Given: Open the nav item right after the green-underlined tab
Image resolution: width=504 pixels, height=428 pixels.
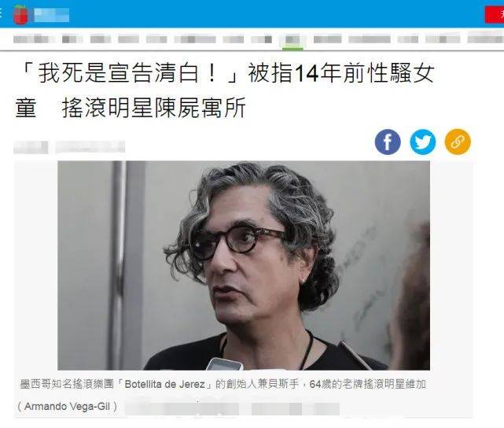Looking at the screenshot, I should pyautogui.click(x=328, y=39).
